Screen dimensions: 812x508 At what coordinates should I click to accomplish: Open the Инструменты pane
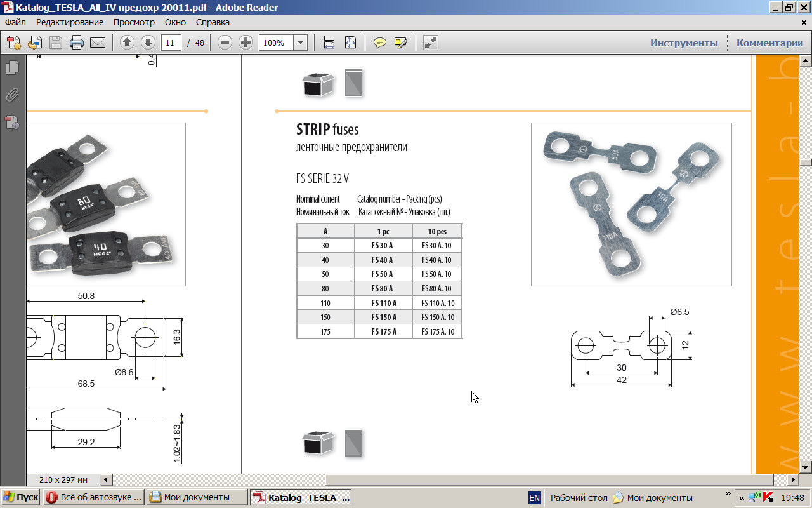(x=684, y=43)
